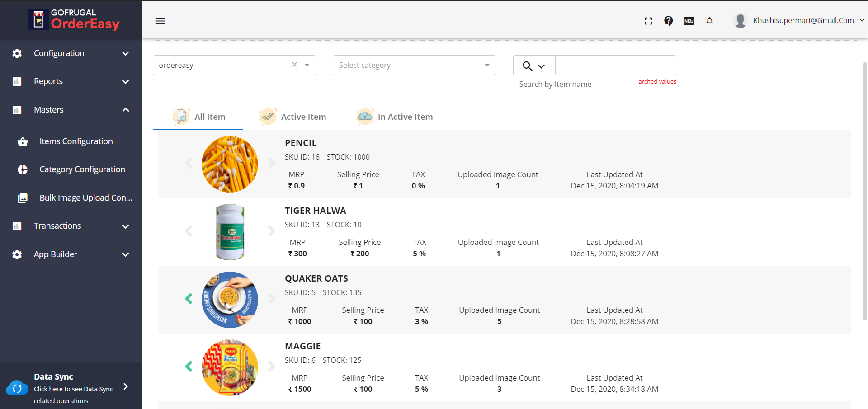Show next image of Quaker Oats
868x409 pixels.
pos(271,299)
